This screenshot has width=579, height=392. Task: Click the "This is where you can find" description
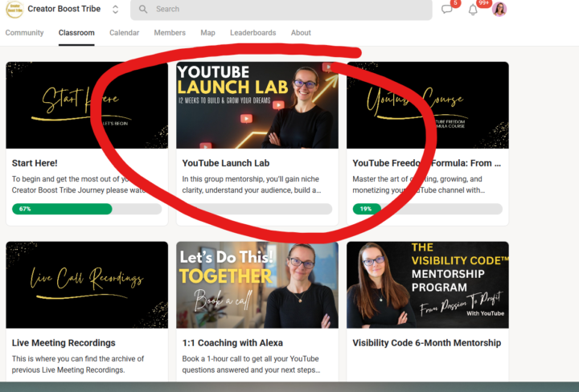tap(78, 365)
